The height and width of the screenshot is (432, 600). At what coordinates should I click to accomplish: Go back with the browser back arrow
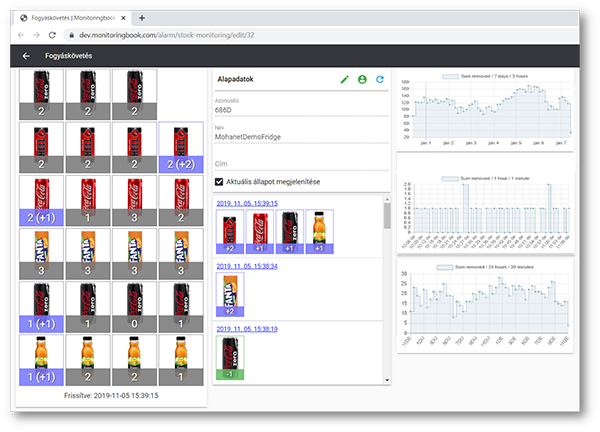coord(21,35)
